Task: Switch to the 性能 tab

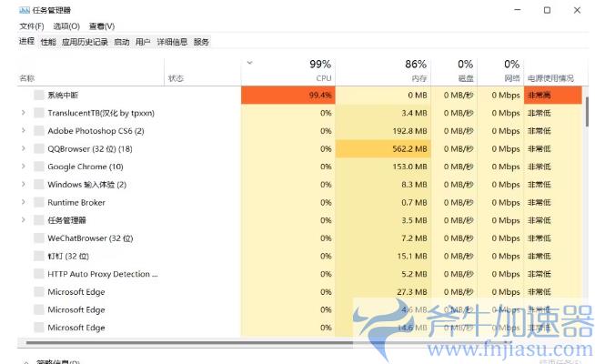Action: click(x=48, y=42)
